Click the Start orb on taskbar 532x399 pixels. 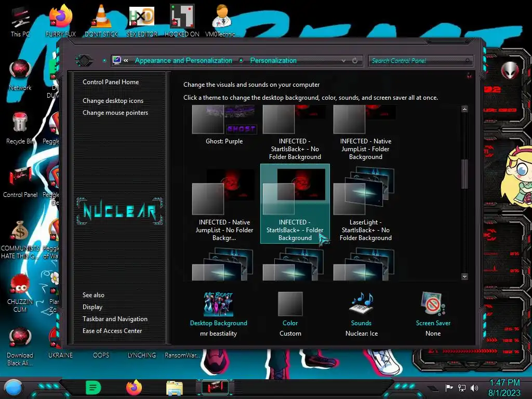[14, 388]
